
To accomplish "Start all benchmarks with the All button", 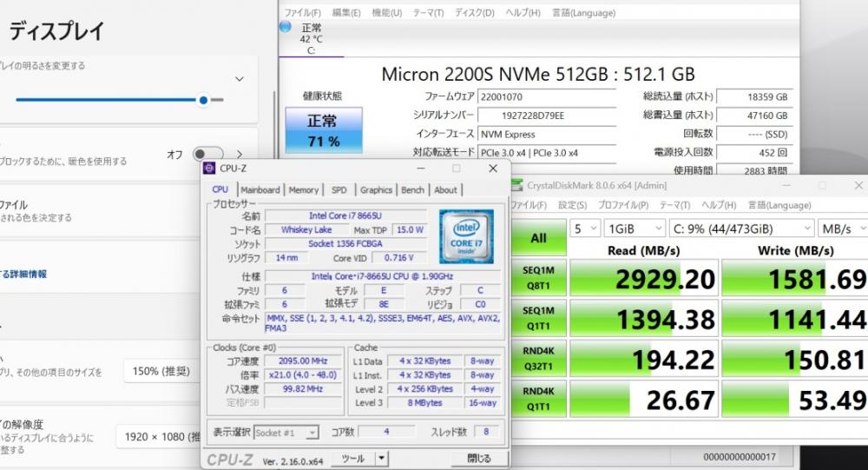I will (538, 238).
